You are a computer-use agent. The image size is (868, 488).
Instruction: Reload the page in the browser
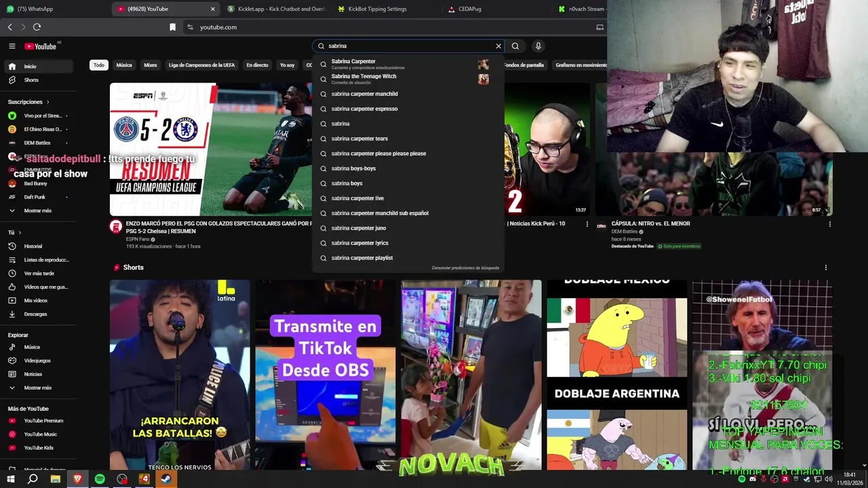37,27
